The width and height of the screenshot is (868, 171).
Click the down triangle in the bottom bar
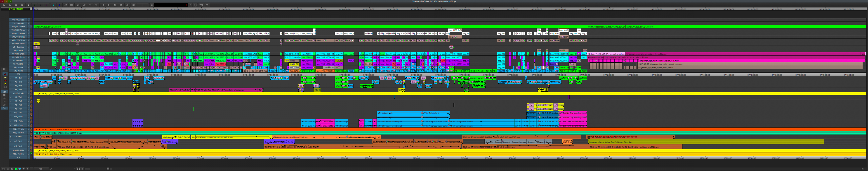(24, 169)
